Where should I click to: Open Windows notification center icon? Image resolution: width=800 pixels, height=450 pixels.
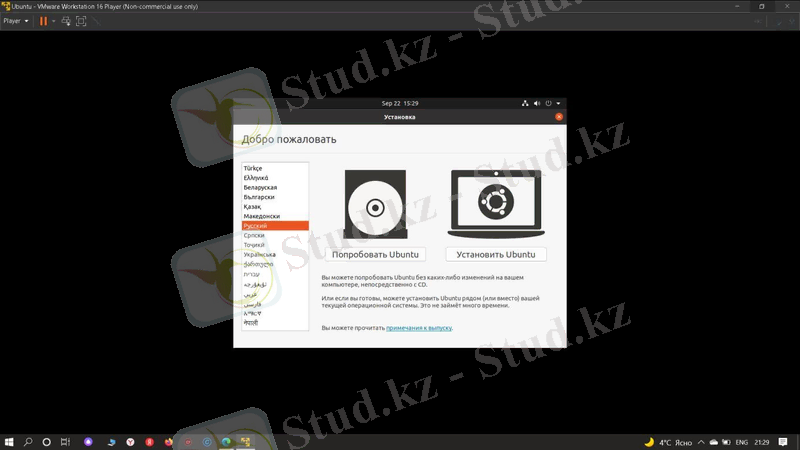tap(783, 442)
